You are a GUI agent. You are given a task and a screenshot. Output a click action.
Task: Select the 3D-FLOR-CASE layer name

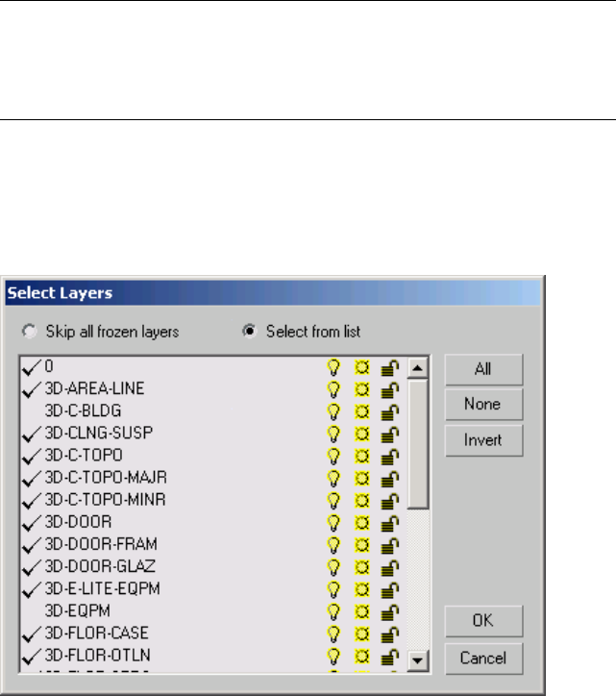(x=97, y=633)
